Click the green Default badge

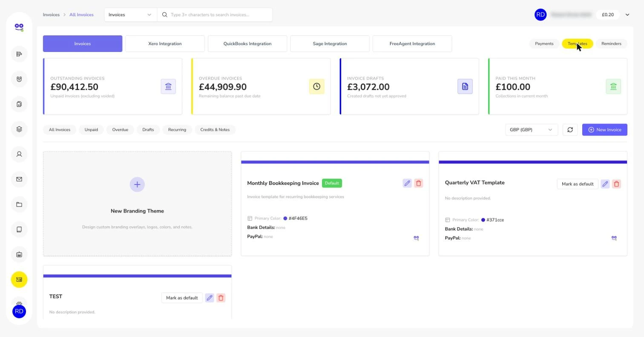pos(332,183)
